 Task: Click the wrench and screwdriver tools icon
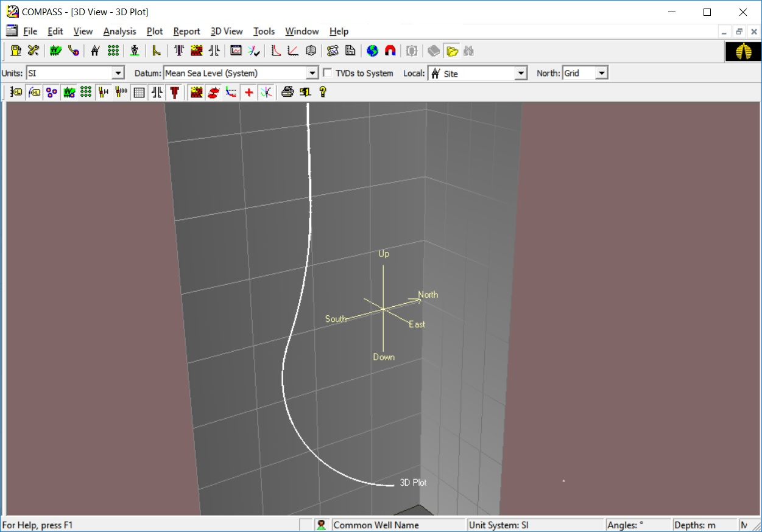tap(33, 51)
